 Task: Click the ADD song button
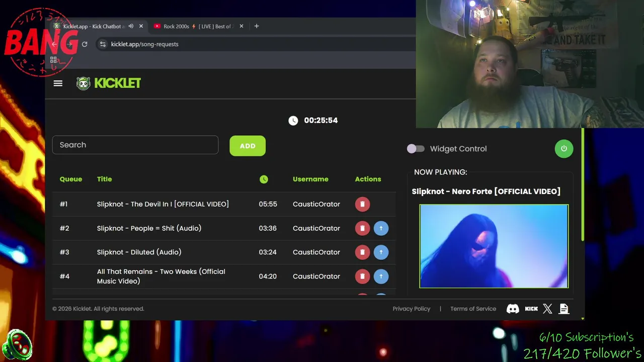tap(248, 146)
